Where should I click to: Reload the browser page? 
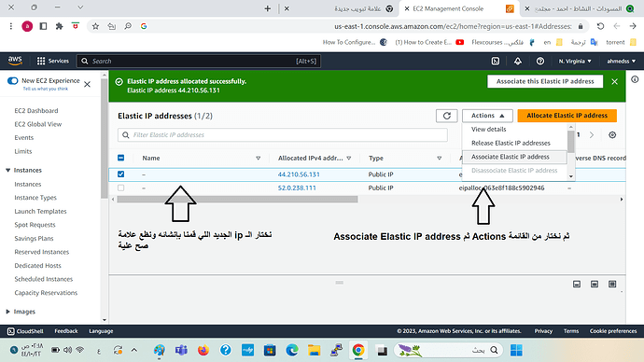coord(600,26)
